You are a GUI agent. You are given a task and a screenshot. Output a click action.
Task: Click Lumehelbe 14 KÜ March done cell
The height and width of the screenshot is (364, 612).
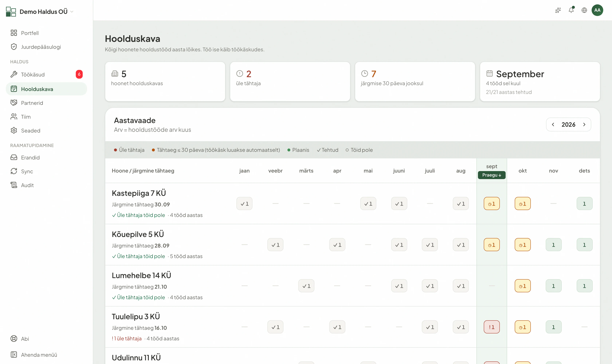coord(306,286)
